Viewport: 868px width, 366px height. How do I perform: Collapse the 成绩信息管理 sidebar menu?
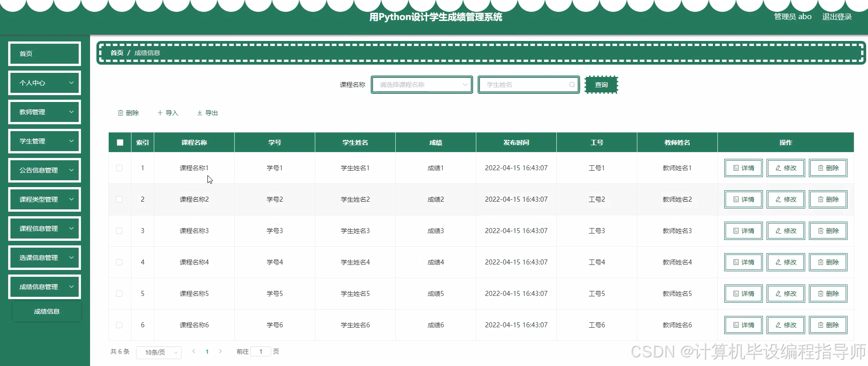tap(45, 287)
